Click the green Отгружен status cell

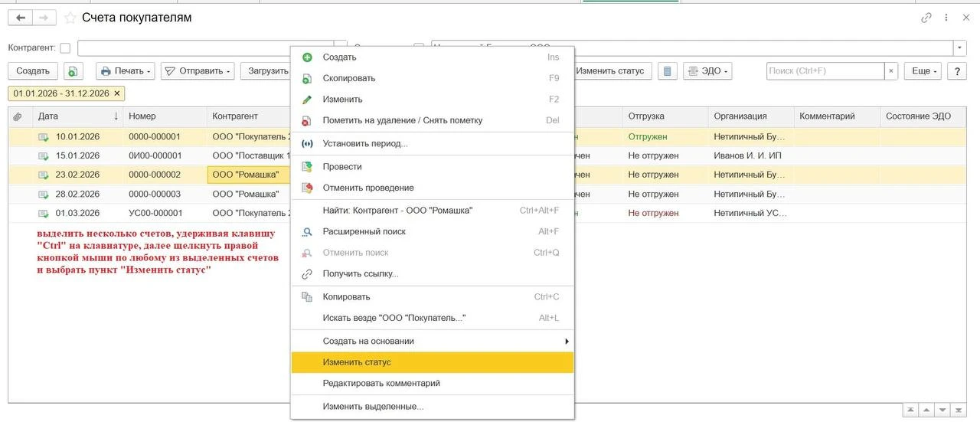click(x=665, y=137)
